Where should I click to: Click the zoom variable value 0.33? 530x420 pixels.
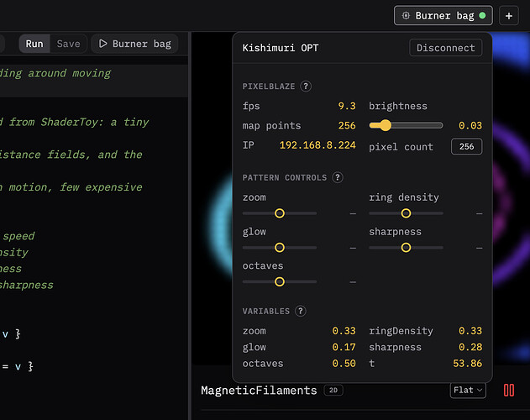click(x=344, y=331)
